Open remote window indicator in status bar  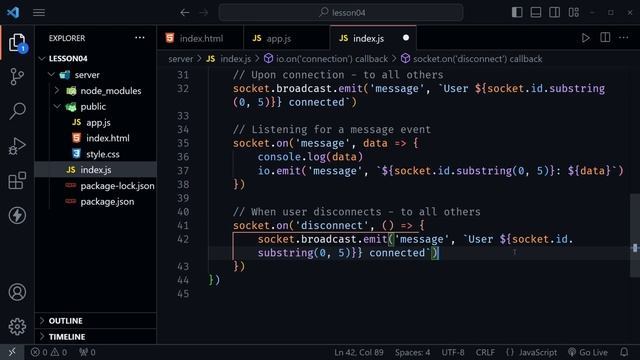(12, 352)
